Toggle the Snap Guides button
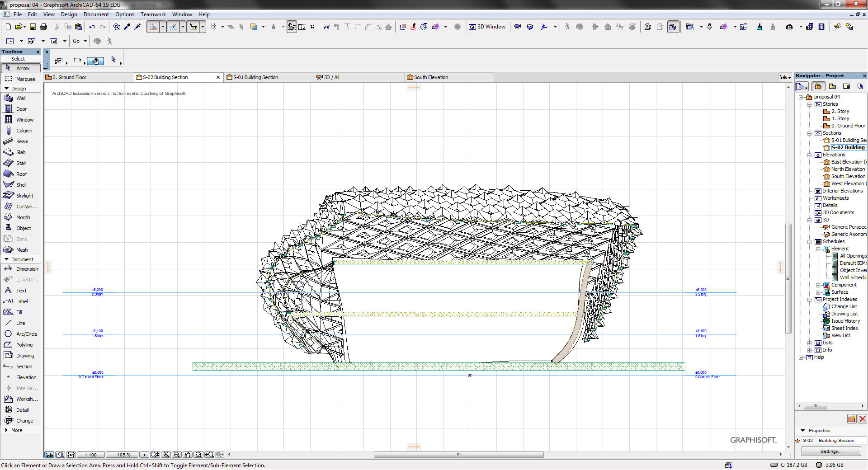The height and width of the screenshot is (470, 868). [x=173, y=27]
